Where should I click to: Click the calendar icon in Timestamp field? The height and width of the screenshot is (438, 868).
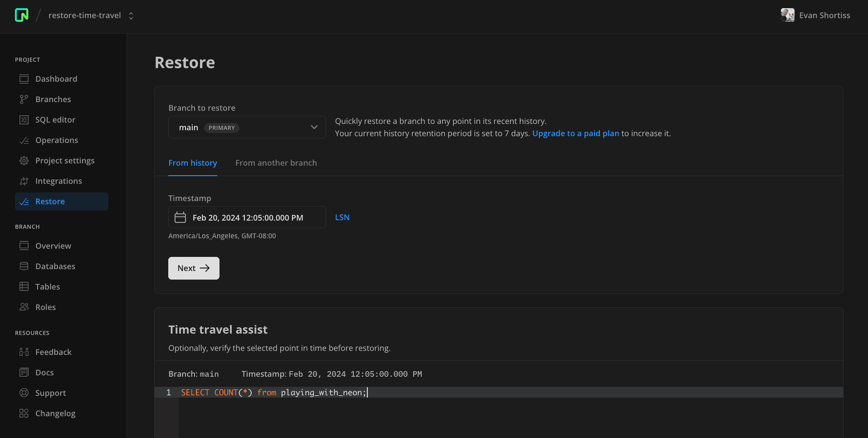[180, 217]
